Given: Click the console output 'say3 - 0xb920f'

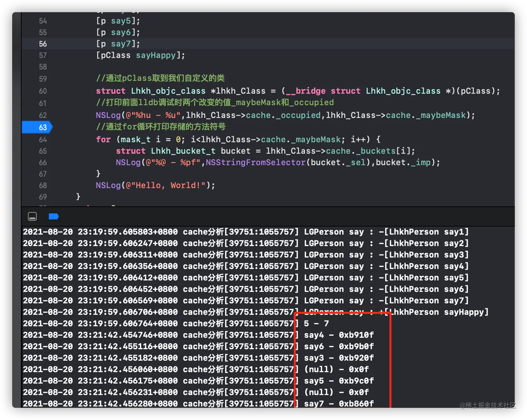Looking at the screenshot, I should pyautogui.click(x=339, y=358).
